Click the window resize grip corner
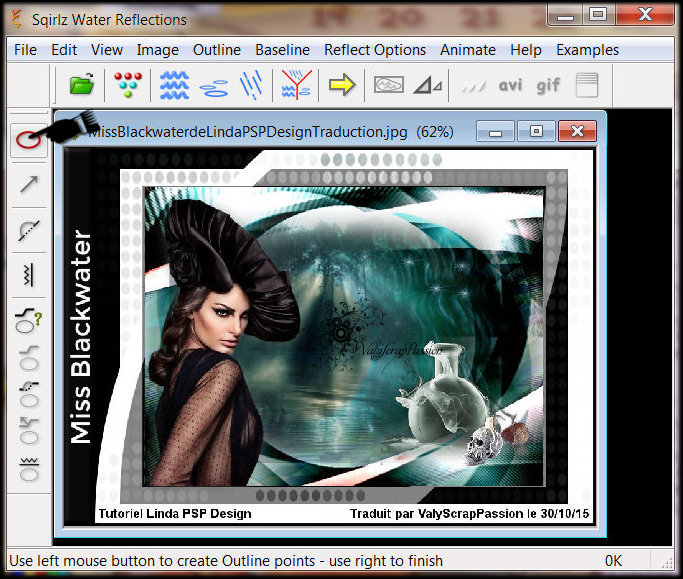 pyautogui.click(x=666, y=562)
